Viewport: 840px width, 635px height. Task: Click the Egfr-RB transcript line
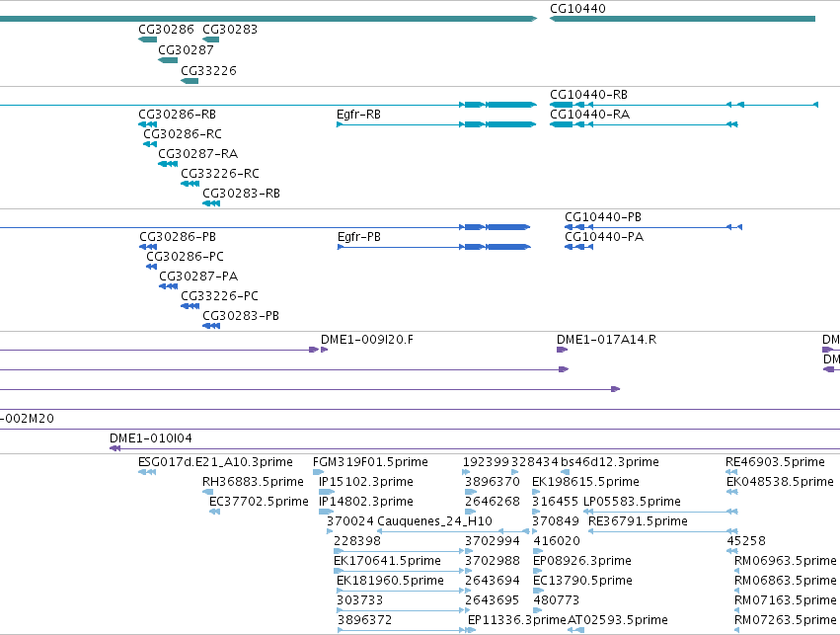pos(436,124)
